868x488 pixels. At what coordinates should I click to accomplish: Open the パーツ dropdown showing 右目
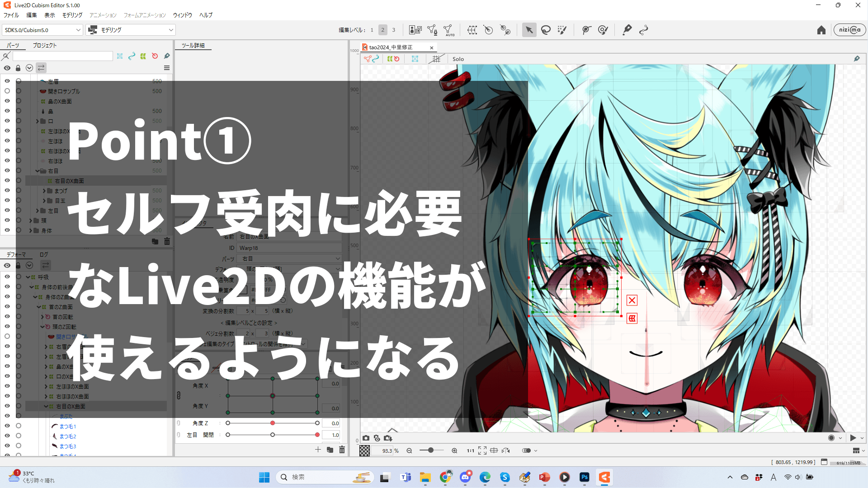289,258
